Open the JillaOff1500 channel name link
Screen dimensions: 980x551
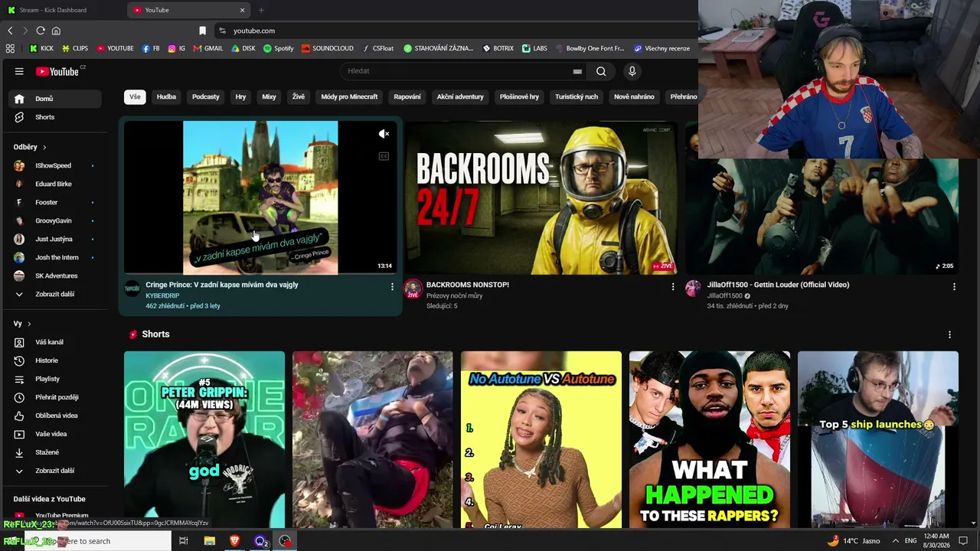coord(725,295)
